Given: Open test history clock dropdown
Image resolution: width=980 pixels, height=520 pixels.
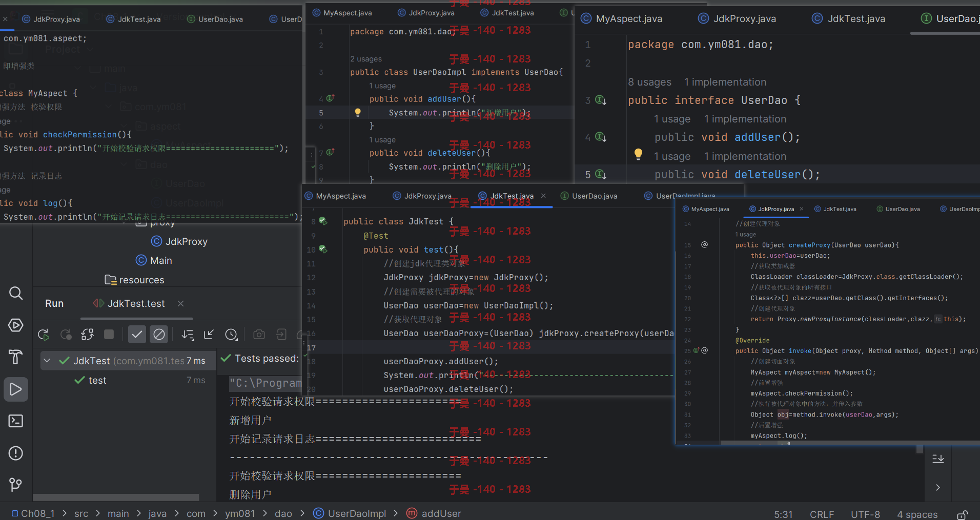Looking at the screenshot, I should point(232,335).
